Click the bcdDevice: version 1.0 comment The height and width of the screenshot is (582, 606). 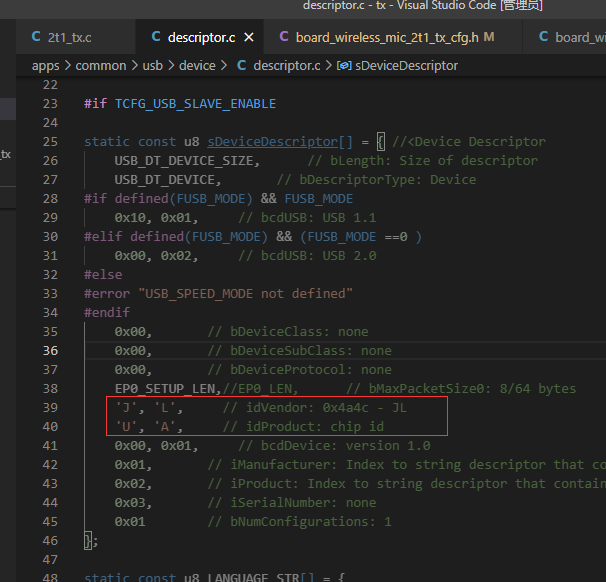point(334,446)
